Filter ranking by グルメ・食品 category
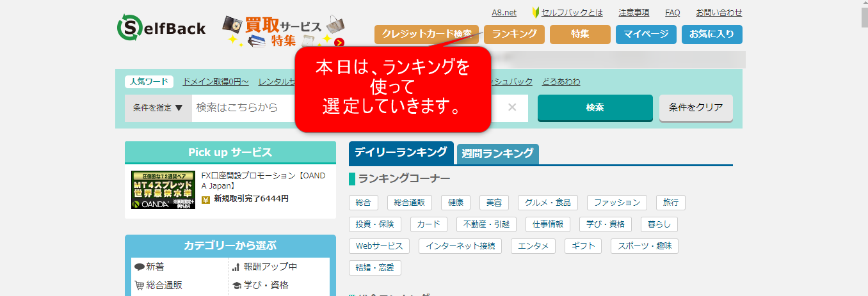 point(547,203)
